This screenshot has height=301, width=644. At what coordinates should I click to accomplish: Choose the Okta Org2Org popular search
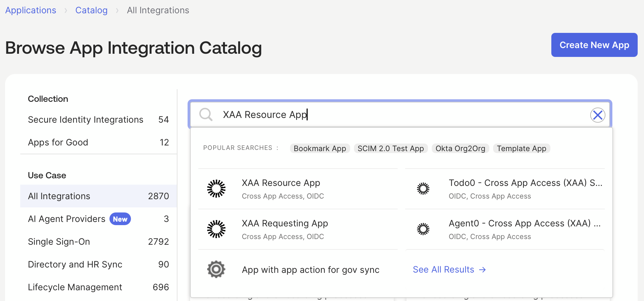[x=460, y=148]
